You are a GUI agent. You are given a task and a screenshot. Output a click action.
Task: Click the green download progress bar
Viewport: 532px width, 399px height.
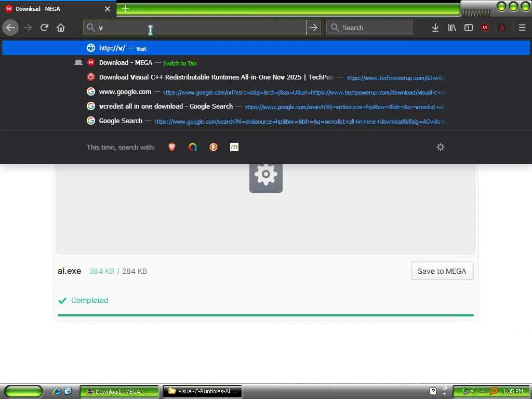[265, 315]
